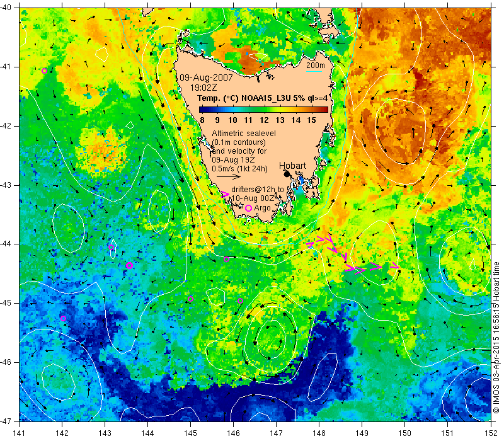Screen dimensions: 504x441
Task: Click the 'drifters@12h to' legend text
Action: pos(258,190)
